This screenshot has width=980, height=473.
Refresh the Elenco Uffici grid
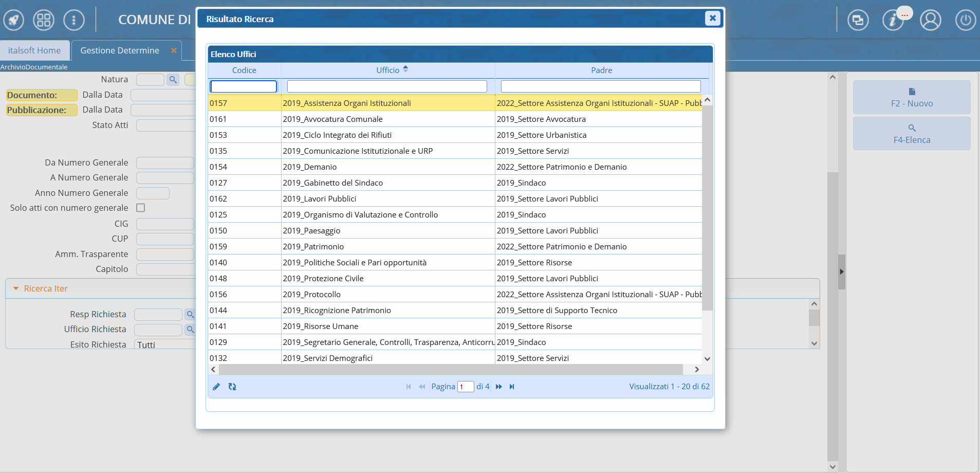[x=232, y=387]
